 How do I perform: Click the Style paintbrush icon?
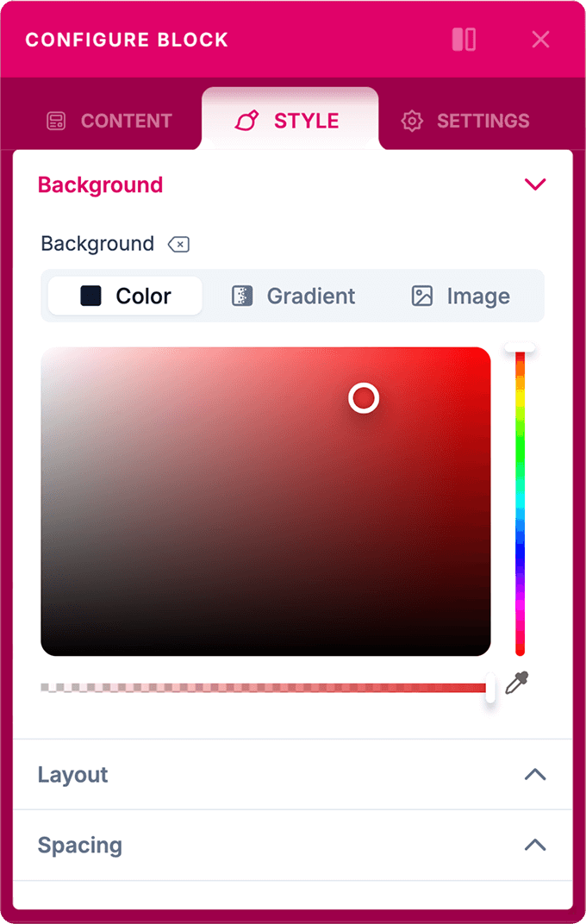tap(246, 121)
